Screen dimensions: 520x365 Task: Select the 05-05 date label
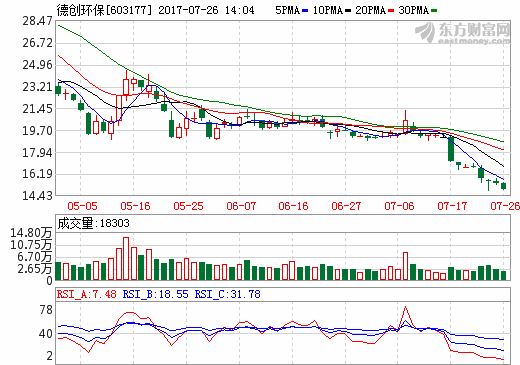(82, 206)
